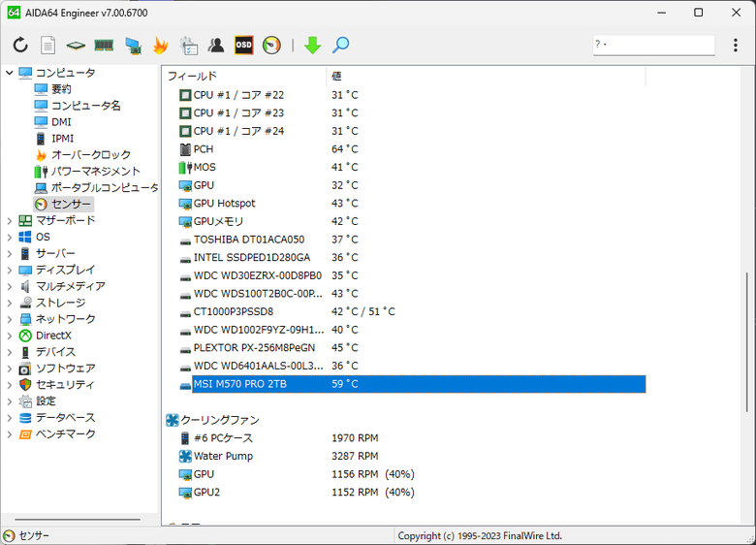
Task: Expand the OS tree node
Action: pos(9,238)
